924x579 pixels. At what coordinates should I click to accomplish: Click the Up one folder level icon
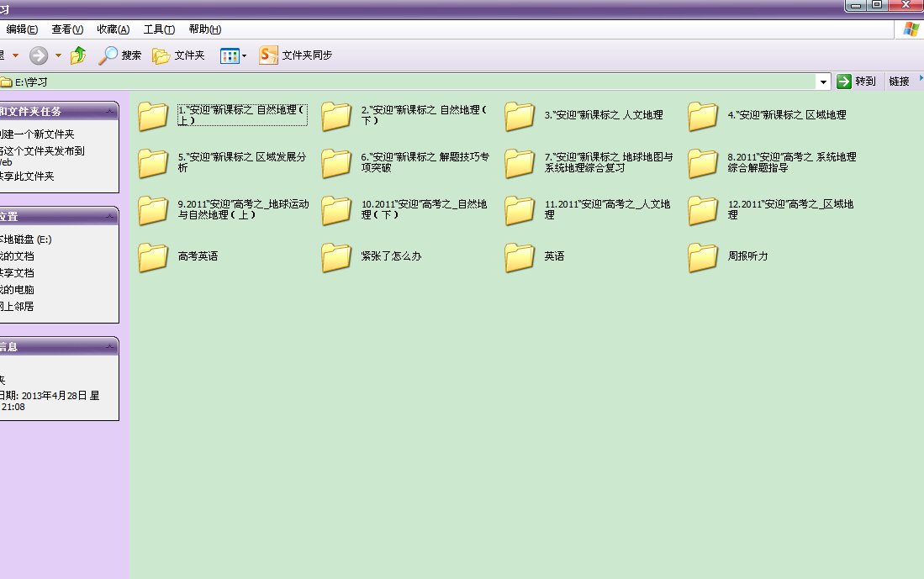pos(78,55)
